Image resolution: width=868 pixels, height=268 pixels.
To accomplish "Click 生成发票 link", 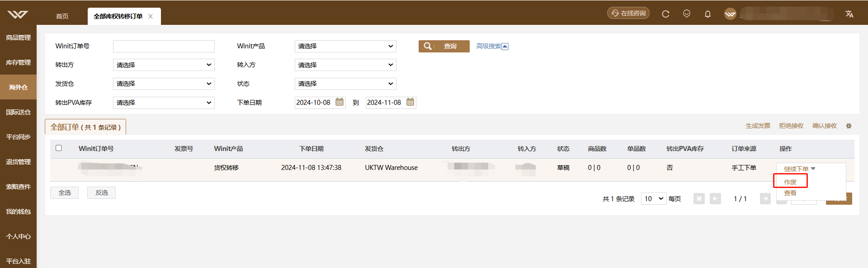I will click(758, 126).
